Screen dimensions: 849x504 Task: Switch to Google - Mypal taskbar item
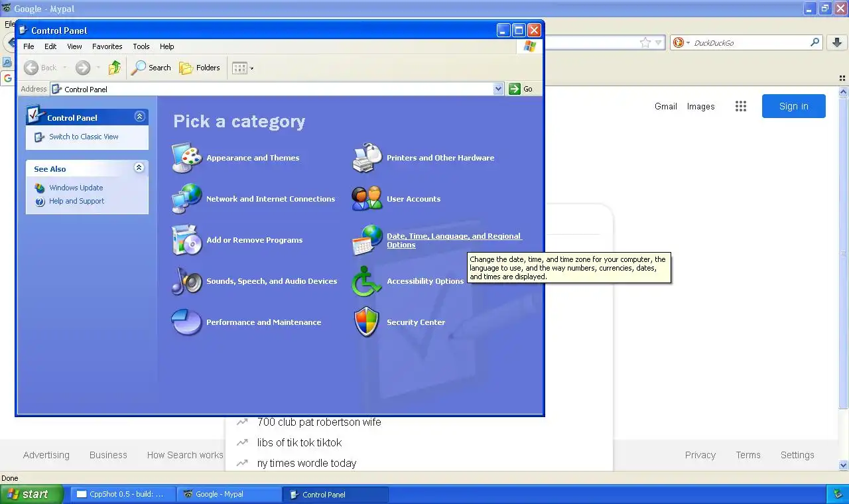point(229,494)
